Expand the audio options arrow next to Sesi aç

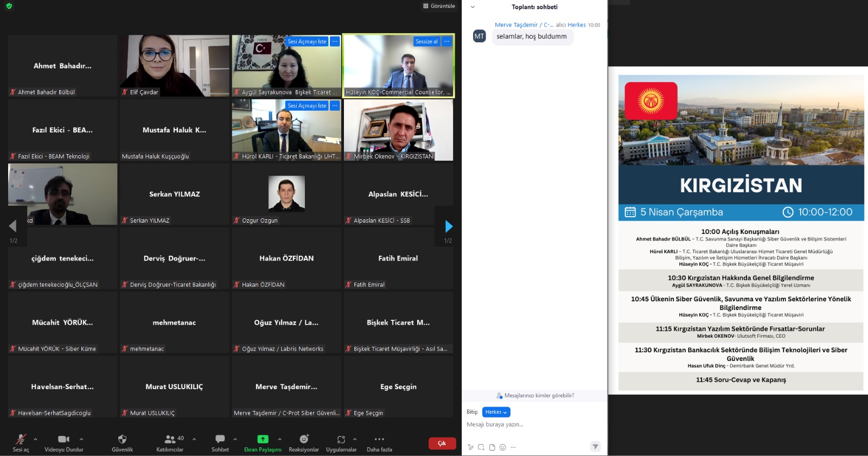[35, 439]
